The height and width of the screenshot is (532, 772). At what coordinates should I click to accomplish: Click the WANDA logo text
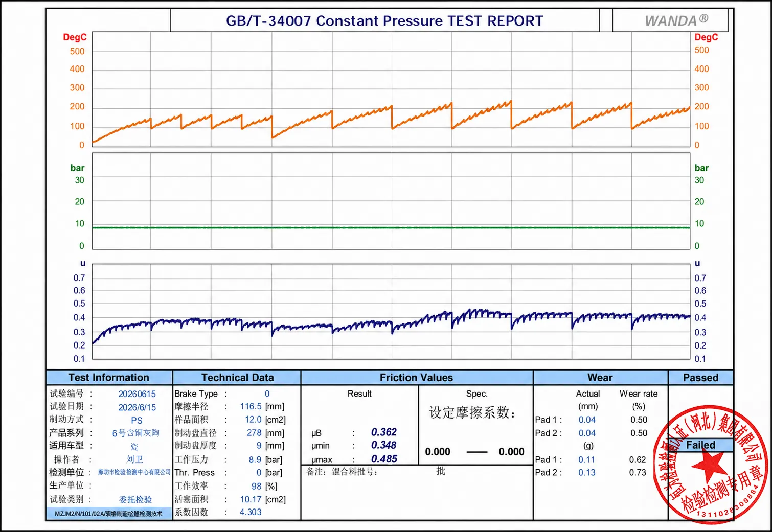click(x=676, y=20)
